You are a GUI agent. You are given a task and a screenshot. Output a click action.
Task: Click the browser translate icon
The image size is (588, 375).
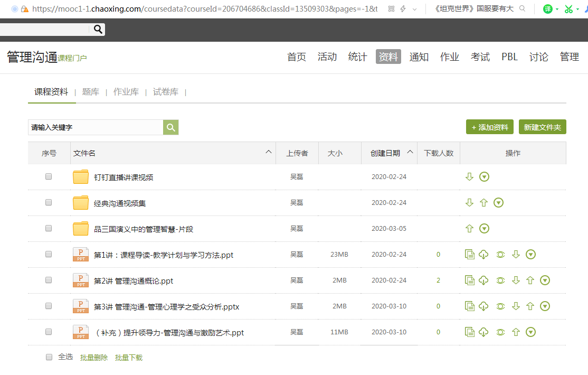point(548,9)
